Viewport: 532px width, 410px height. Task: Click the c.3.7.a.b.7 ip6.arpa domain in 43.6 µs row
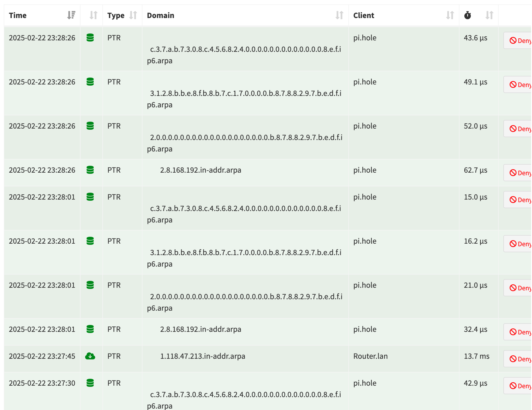pyautogui.click(x=244, y=55)
